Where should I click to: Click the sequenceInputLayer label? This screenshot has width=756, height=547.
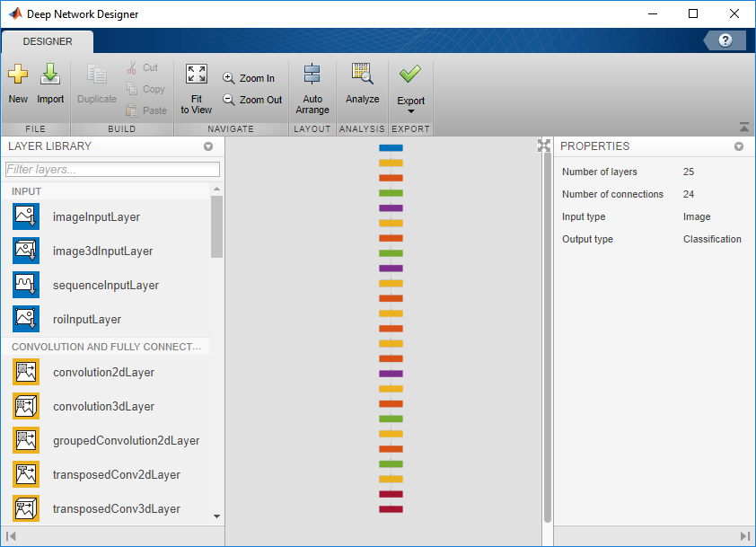[106, 285]
